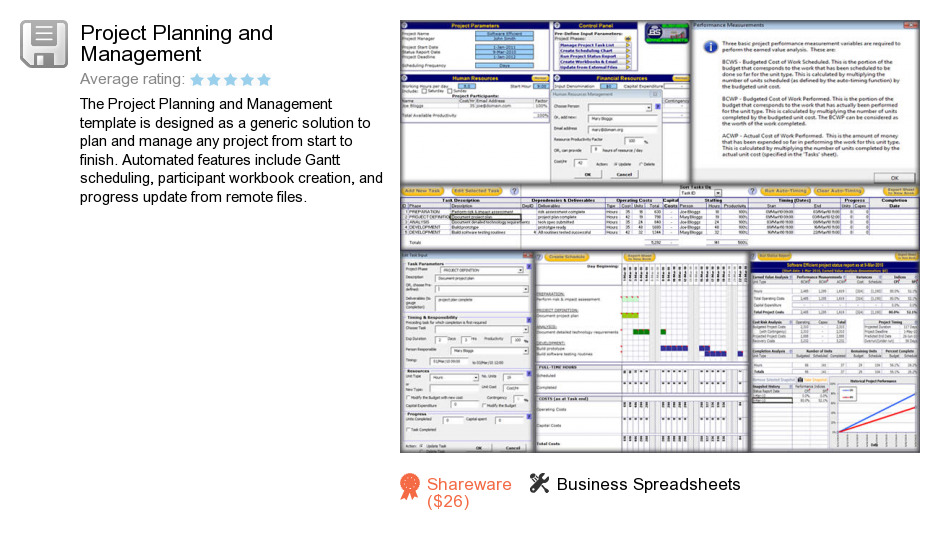The width and height of the screenshot is (940, 537).
Task: Open the Project Planning and Management title
Action: pos(176,43)
